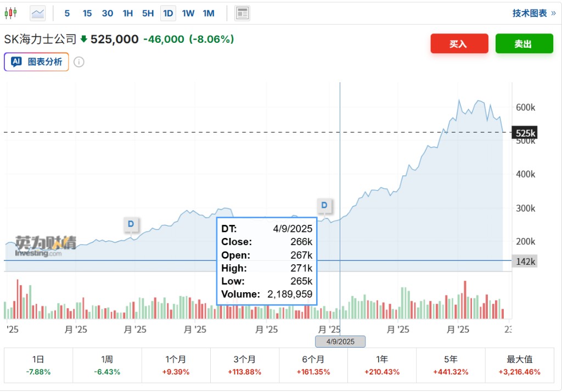This screenshot has height=392, width=562.
Task: Select the area chart type icon
Action: coord(38,13)
